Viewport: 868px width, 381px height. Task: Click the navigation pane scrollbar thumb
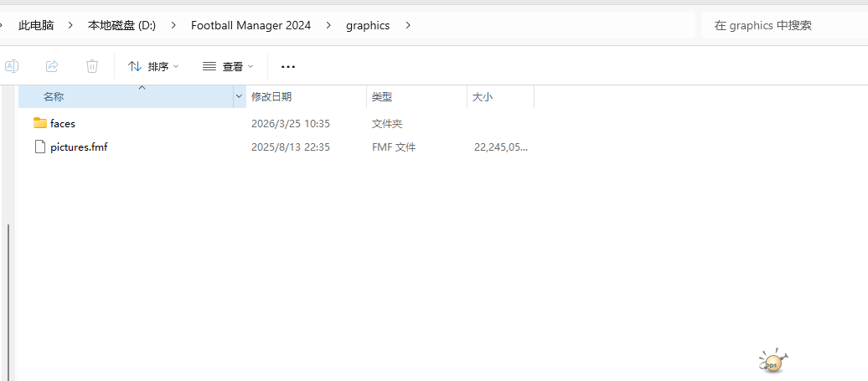8,301
